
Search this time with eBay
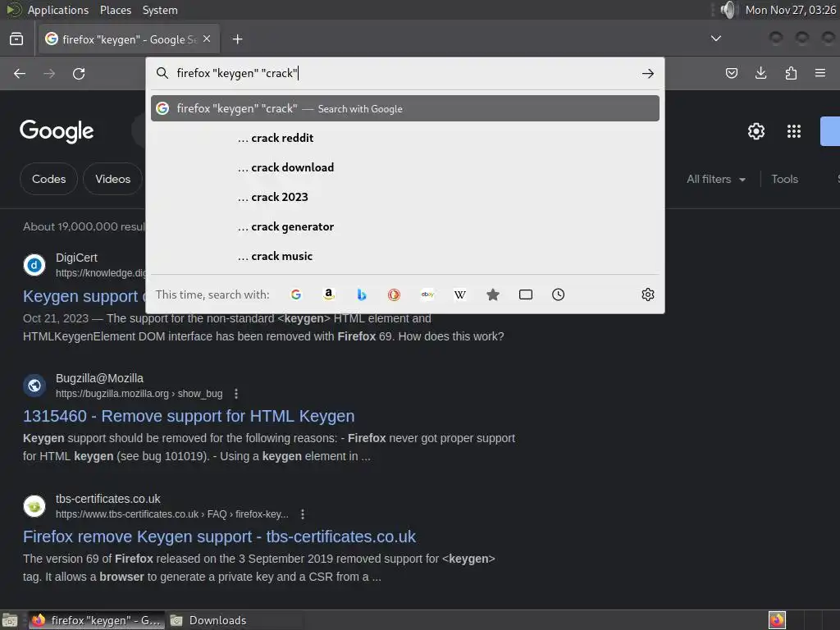tap(427, 294)
